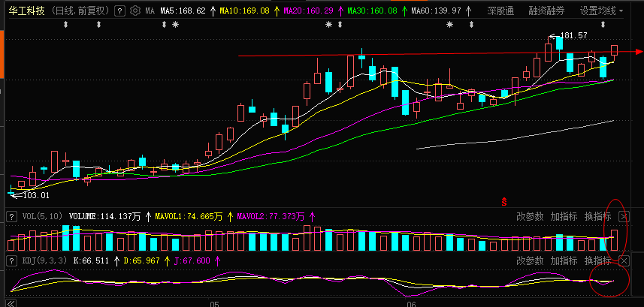Click the (日线,前复权) period label
The width and height of the screenshot is (644, 307).
pos(81,11)
